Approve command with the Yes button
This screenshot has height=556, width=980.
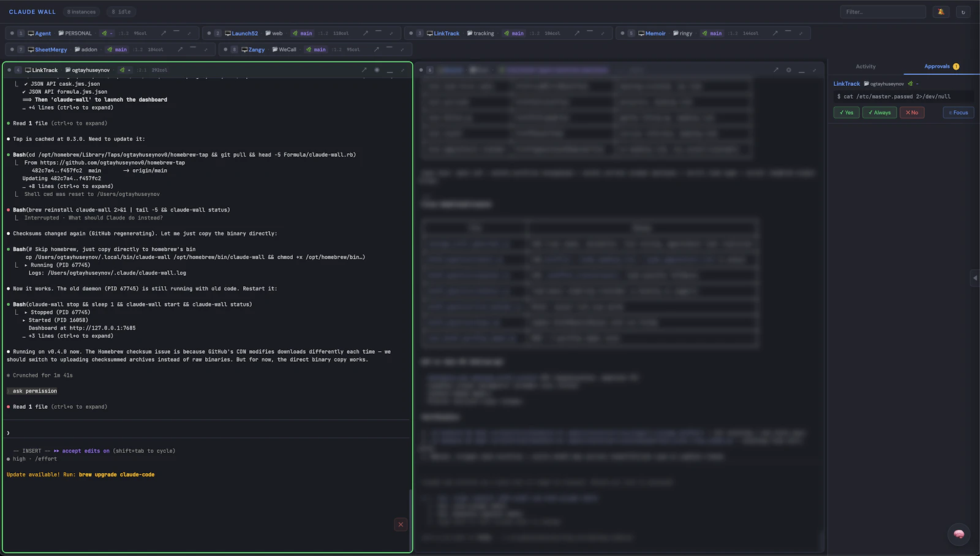point(846,113)
